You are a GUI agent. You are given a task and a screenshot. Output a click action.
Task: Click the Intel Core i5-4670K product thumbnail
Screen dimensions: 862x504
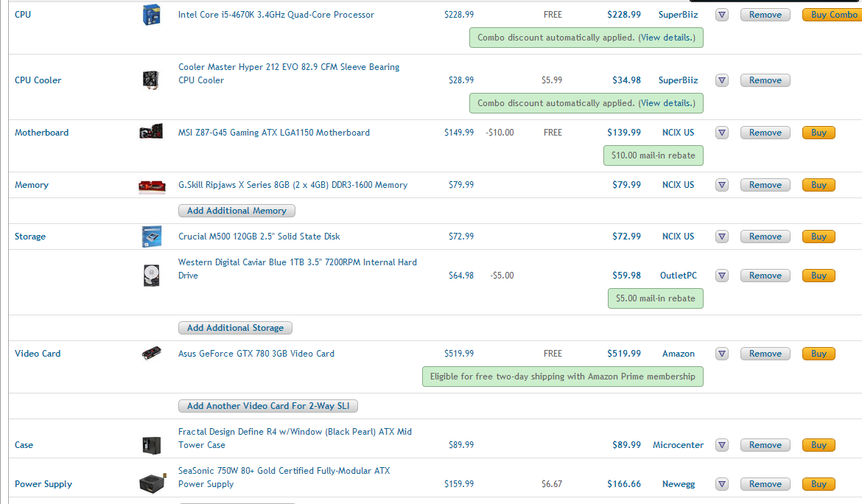tap(151, 15)
